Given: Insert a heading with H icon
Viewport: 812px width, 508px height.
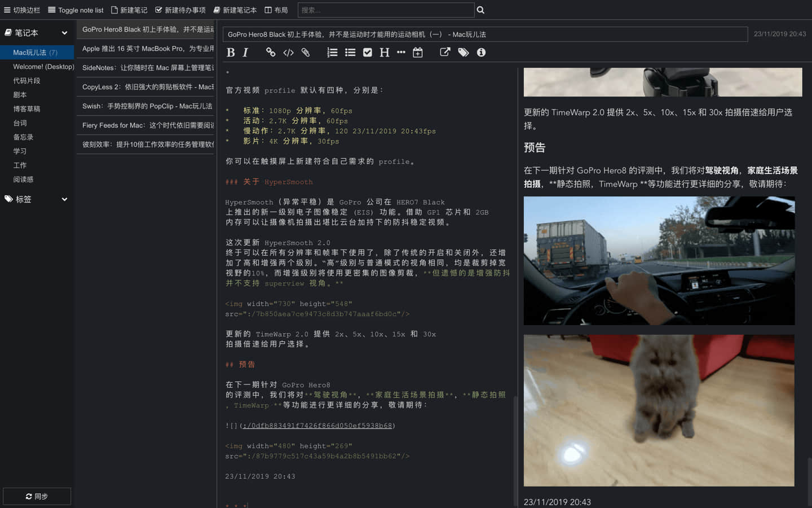Looking at the screenshot, I should coord(385,52).
